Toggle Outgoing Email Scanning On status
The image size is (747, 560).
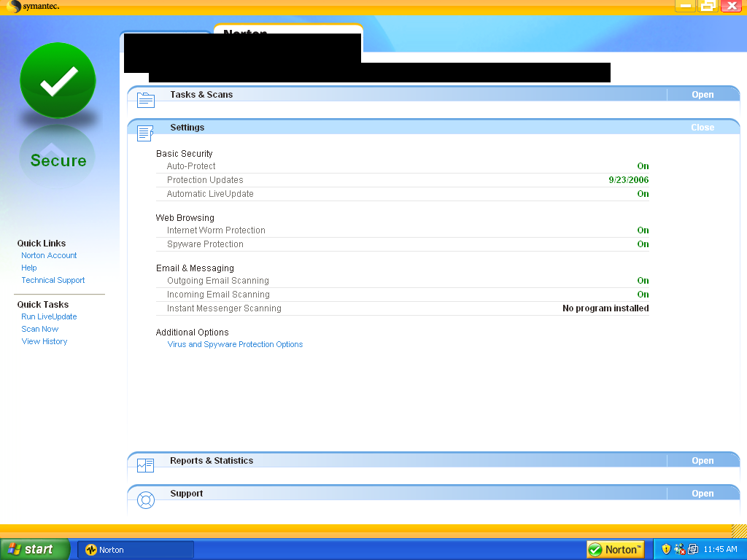(643, 281)
